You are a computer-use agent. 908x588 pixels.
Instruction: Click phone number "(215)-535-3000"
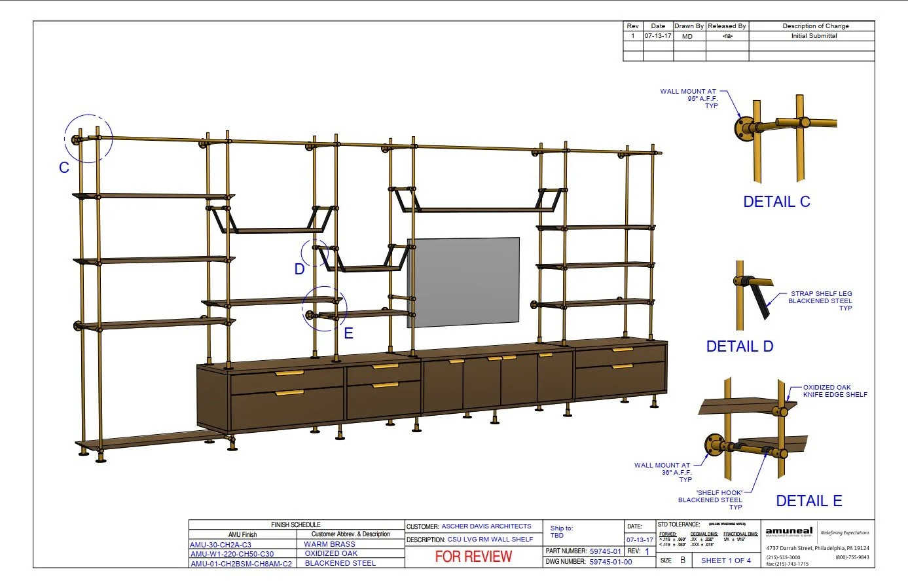pyautogui.click(x=783, y=557)
